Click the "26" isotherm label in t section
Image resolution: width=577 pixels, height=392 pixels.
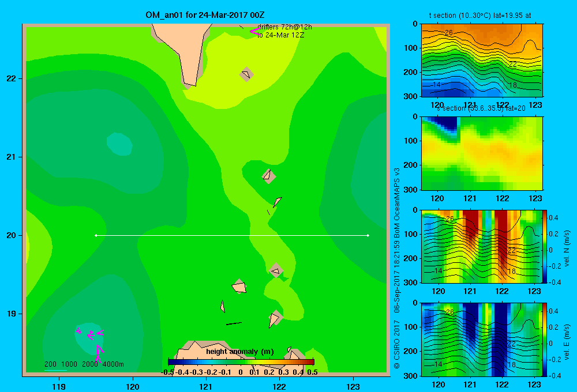coord(448,33)
